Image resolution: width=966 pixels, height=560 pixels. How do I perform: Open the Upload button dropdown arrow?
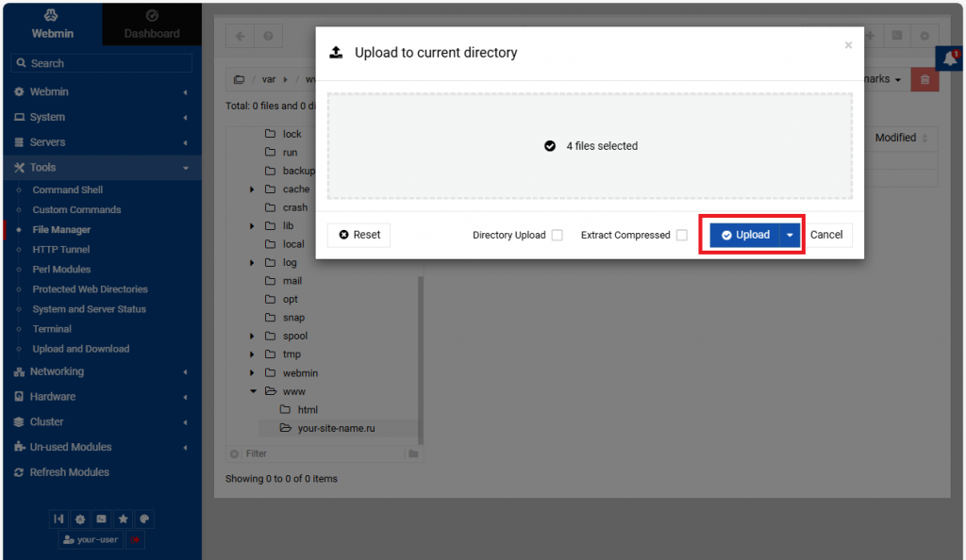click(x=790, y=235)
